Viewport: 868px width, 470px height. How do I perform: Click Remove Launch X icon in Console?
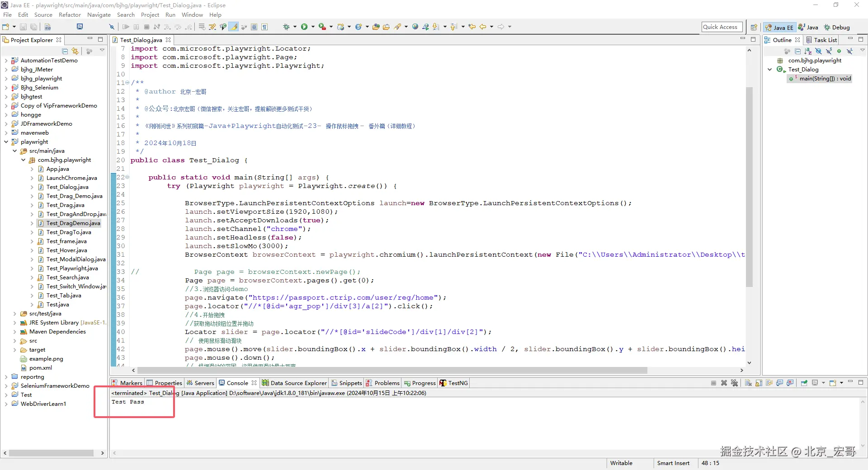point(724,383)
